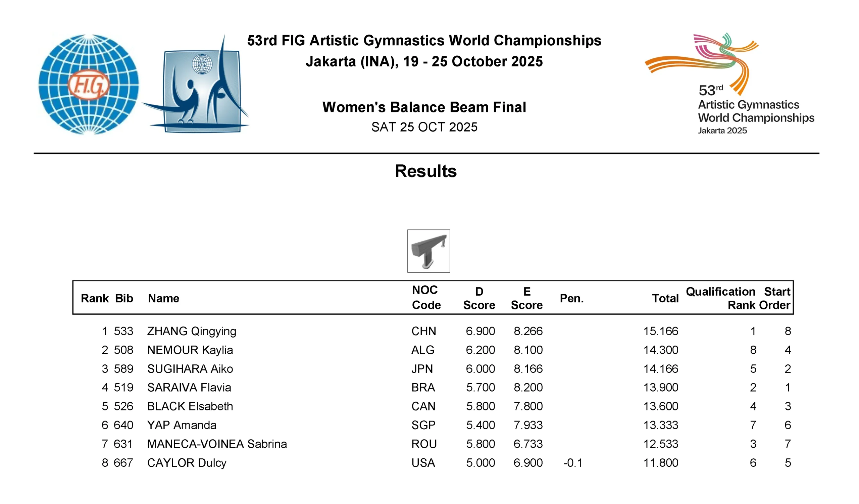Click the -0.1 penalty for CAYLOR Dulcy

coord(573,463)
